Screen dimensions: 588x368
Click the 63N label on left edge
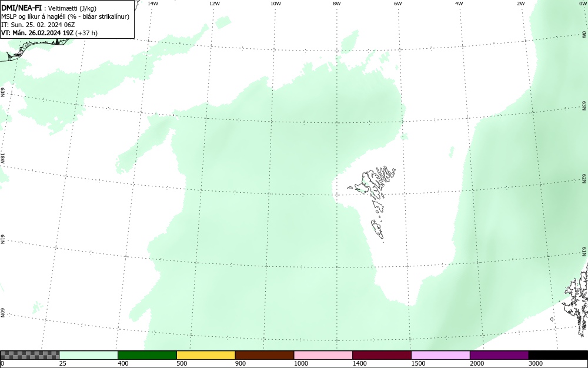(2, 92)
